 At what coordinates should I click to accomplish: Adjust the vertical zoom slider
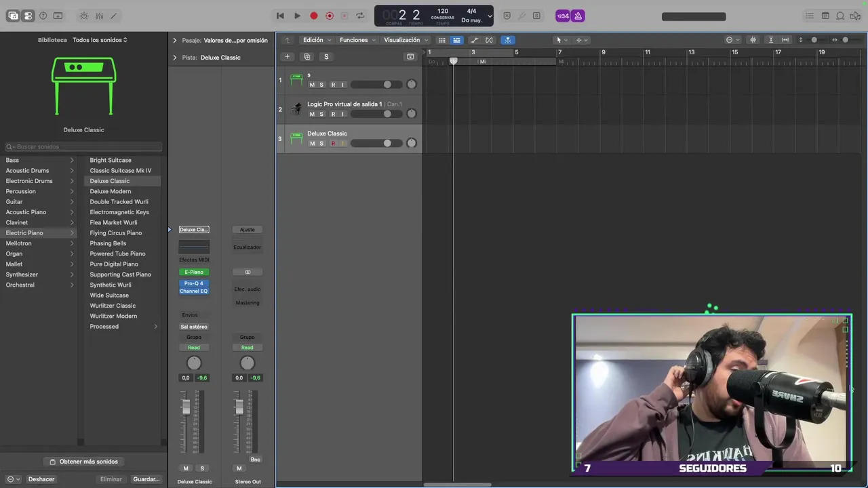(x=814, y=40)
